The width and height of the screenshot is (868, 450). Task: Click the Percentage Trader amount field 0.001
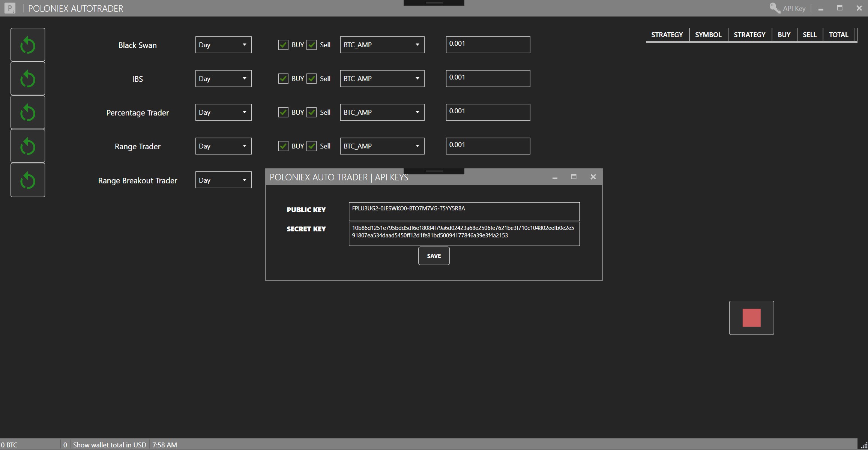488,112
